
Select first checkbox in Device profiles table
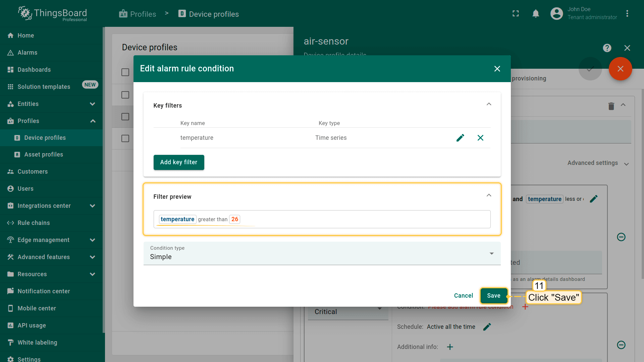[125, 72]
